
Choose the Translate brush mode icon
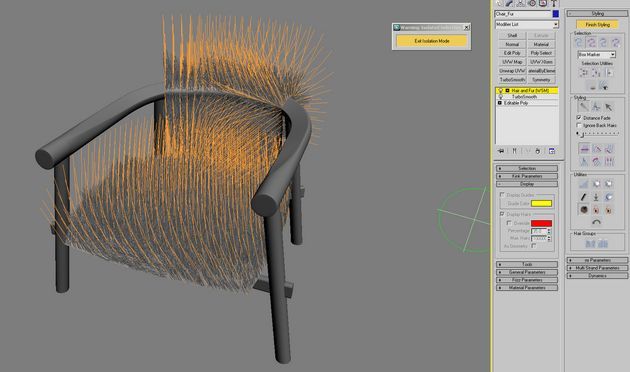pyautogui.click(x=584, y=149)
